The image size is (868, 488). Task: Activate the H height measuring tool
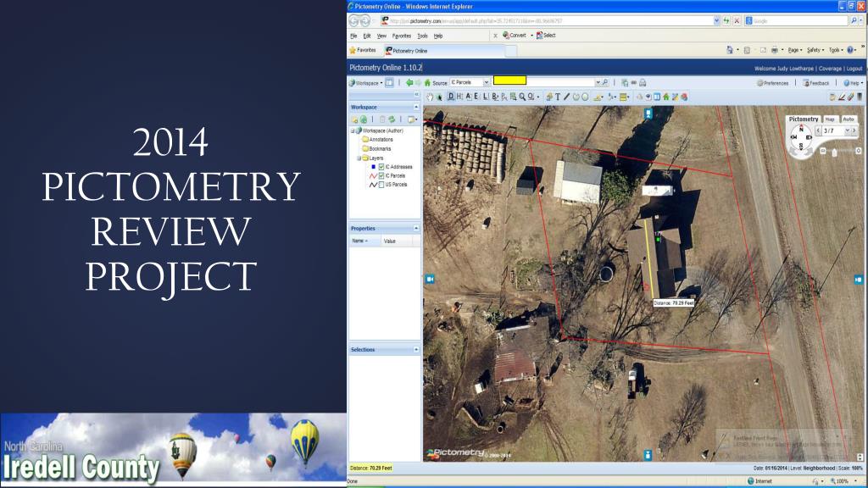tap(459, 97)
